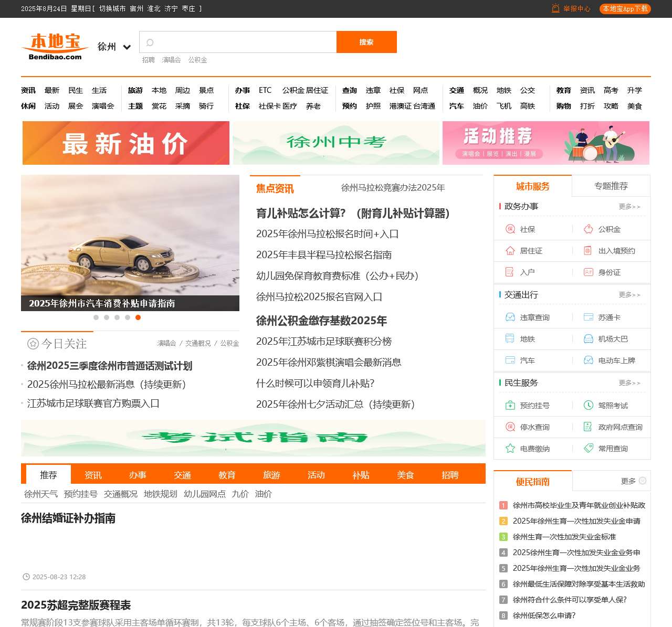Click the orange 搜索 search button
Image resolution: width=672 pixels, height=627 pixels.
point(366,42)
